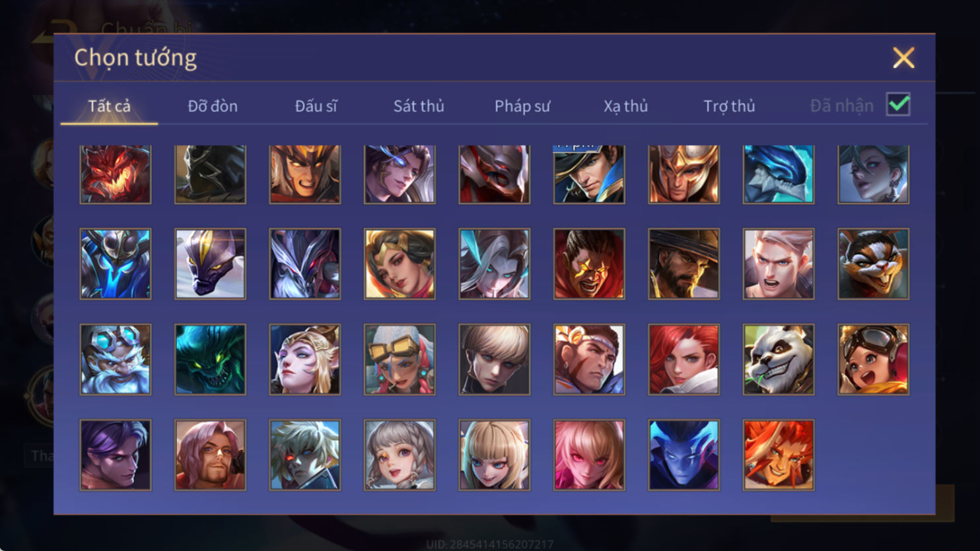
Task: Select the red demon hero portrait
Action: [x=116, y=174]
